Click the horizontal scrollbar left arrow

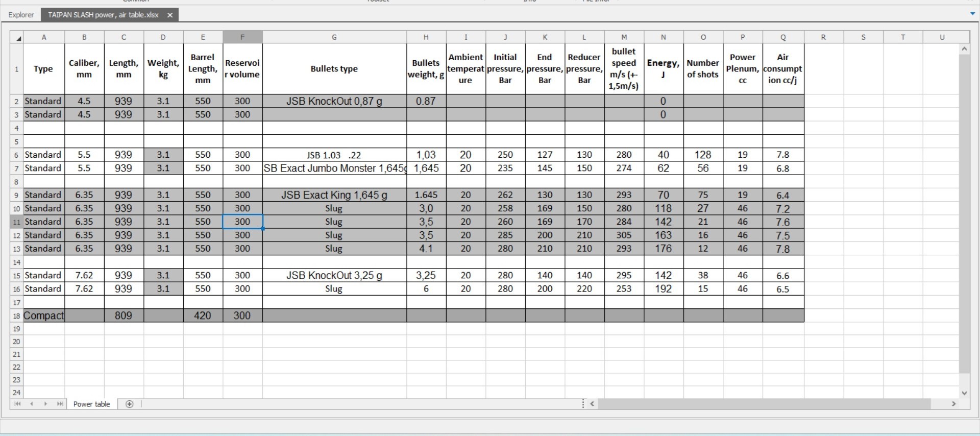tap(593, 404)
